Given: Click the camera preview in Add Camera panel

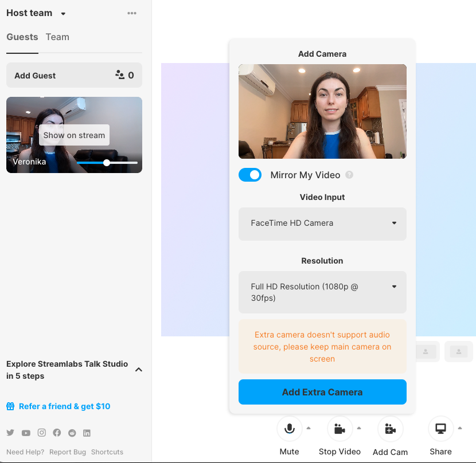Looking at the screenshot, I should click(x=322, y=111).
